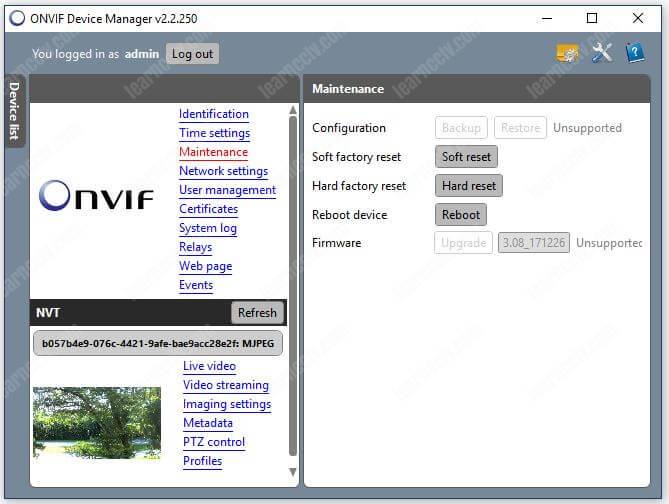Click the admin username text
Screen dimensions: 669x504
click(x=142, y=54)
